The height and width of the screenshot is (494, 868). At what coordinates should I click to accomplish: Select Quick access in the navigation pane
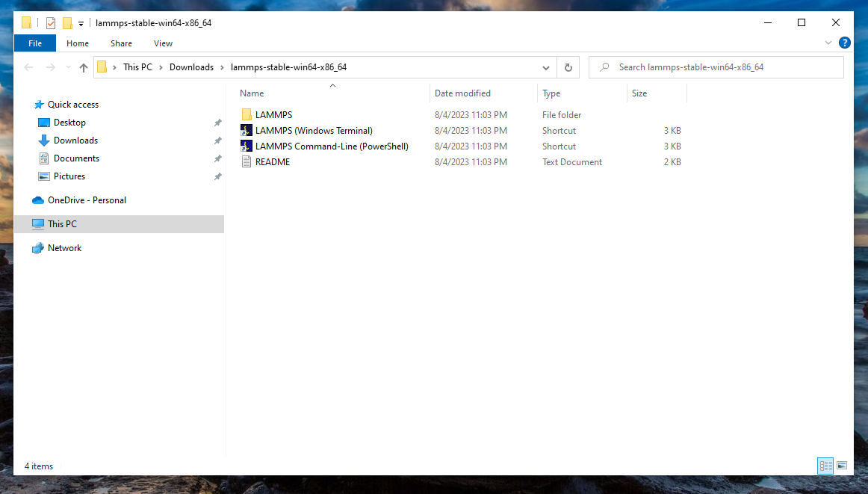point(73,105)
